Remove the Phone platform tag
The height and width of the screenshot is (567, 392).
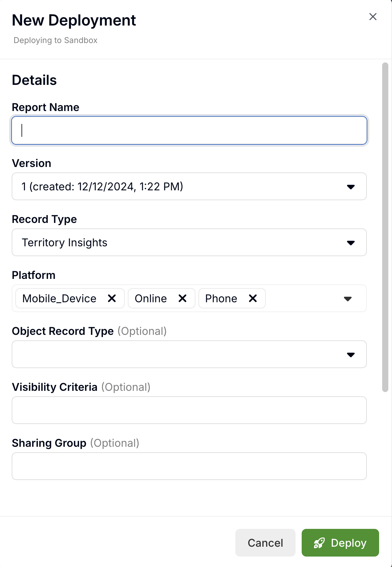(253, 298)
